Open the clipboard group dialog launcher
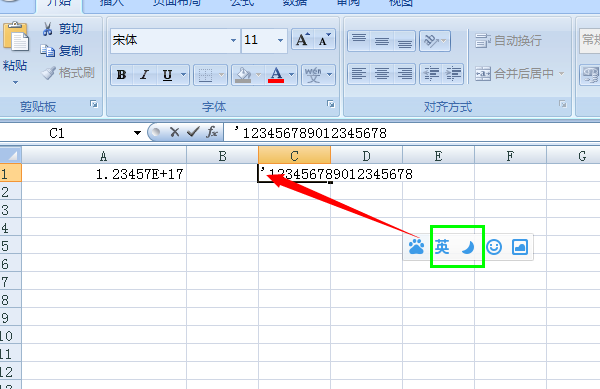 click(94, 104)
